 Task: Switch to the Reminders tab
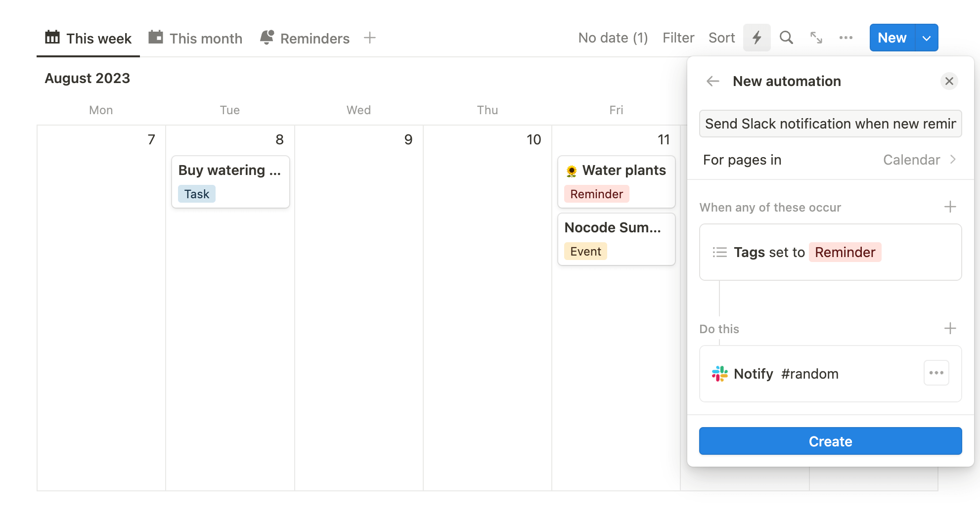point(305,38)
